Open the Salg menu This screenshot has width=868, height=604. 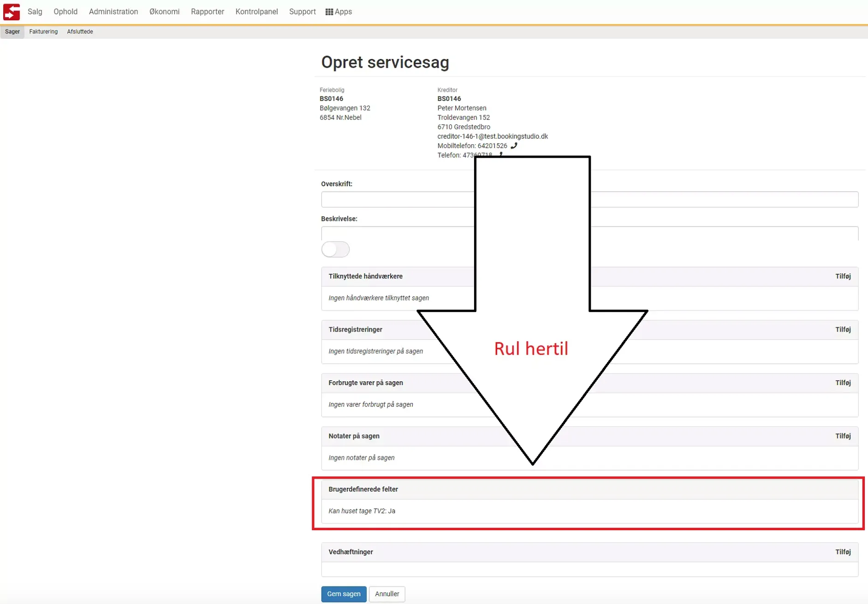coord(35,12)
